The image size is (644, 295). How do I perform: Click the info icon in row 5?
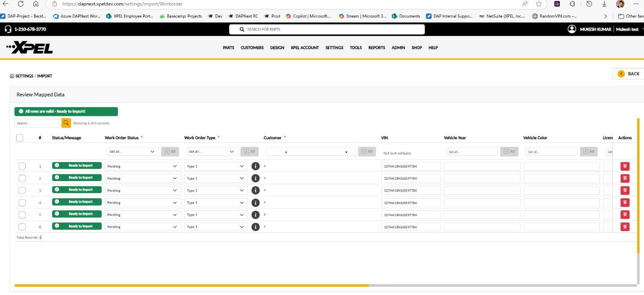click(x=256, y=215)
